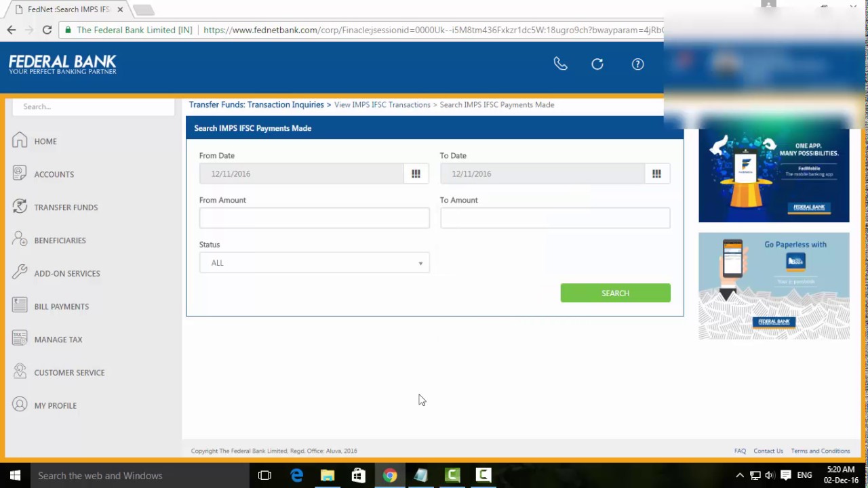The image size is (868, 488).
Task: Expand the Status dropdown showing ALL
Action: pyautogui.click(x=314, y=263)
